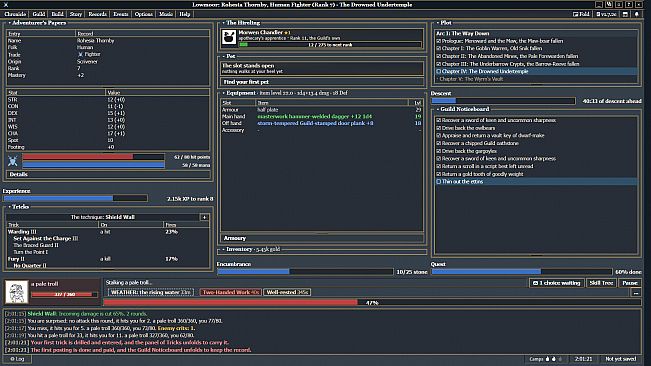
Task: Click Morwen Chandler's hireling portrait icon
Action: (229, 37)
